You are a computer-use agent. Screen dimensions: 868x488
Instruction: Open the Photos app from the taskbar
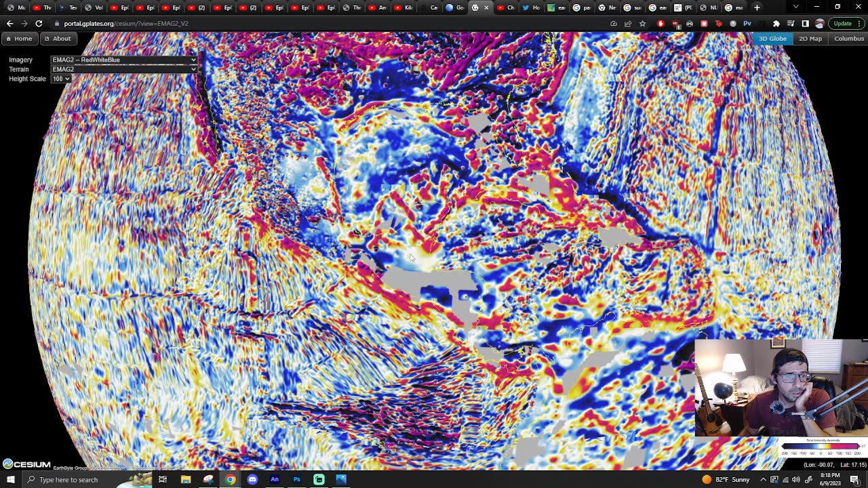pyautogui.click(x=341, y=480)
